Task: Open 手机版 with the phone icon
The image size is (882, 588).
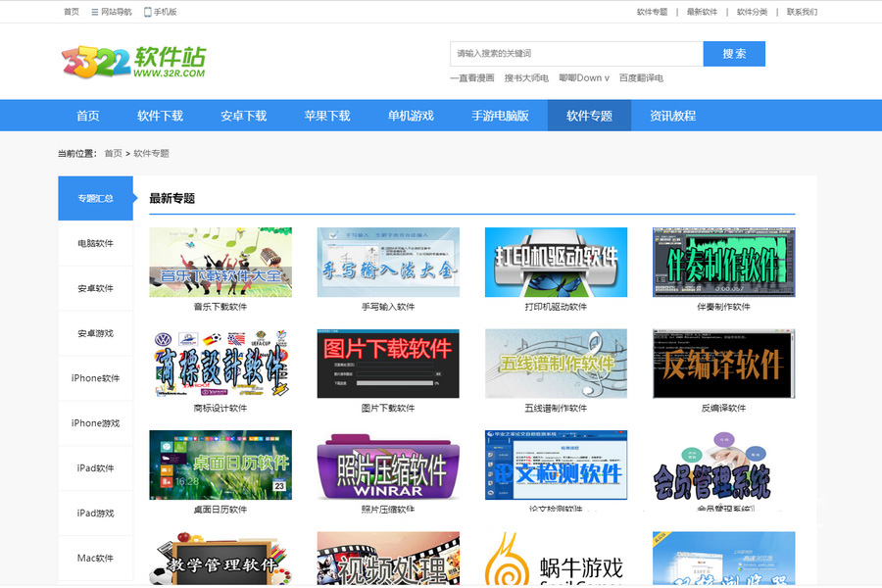Action: (x=161, y=12)
